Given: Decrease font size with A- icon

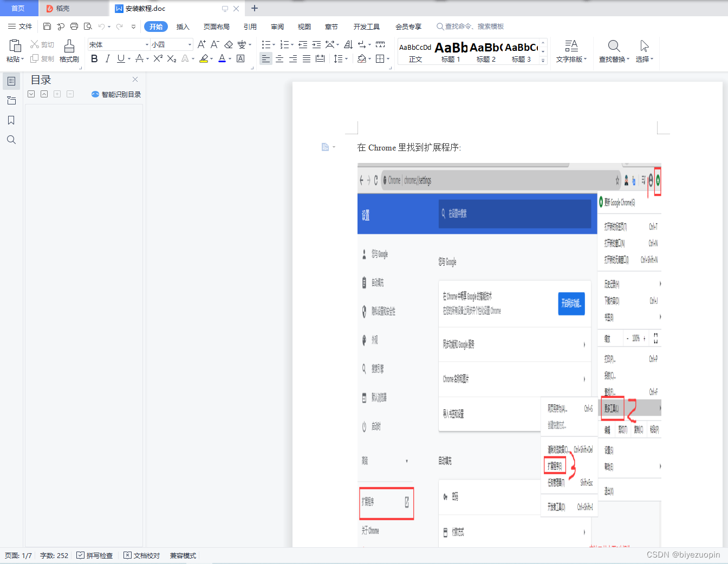Looking at the screenshot, I should (x=215, y=44).
